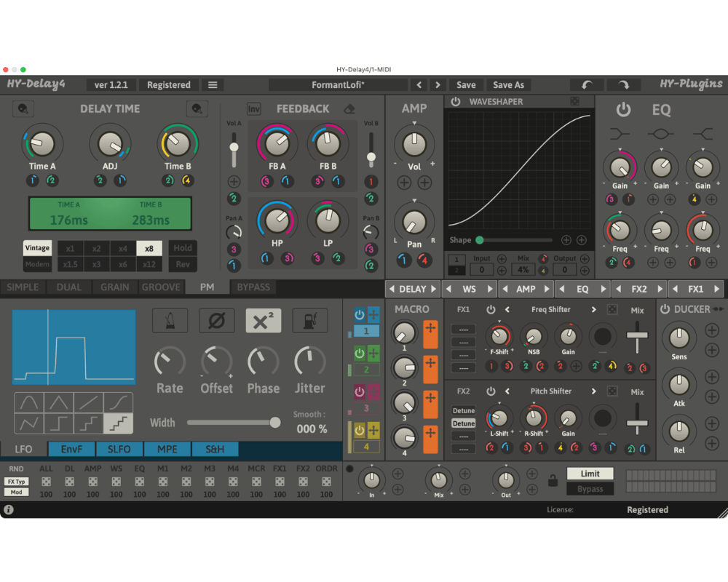The height and width of the screenshot is (582, 728).
Task: Open the S&H modulator tab
Action: point(215,450)
